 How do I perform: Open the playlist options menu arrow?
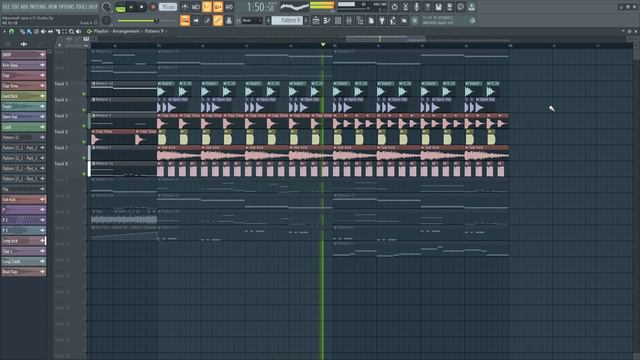click(x=4, y=31)
